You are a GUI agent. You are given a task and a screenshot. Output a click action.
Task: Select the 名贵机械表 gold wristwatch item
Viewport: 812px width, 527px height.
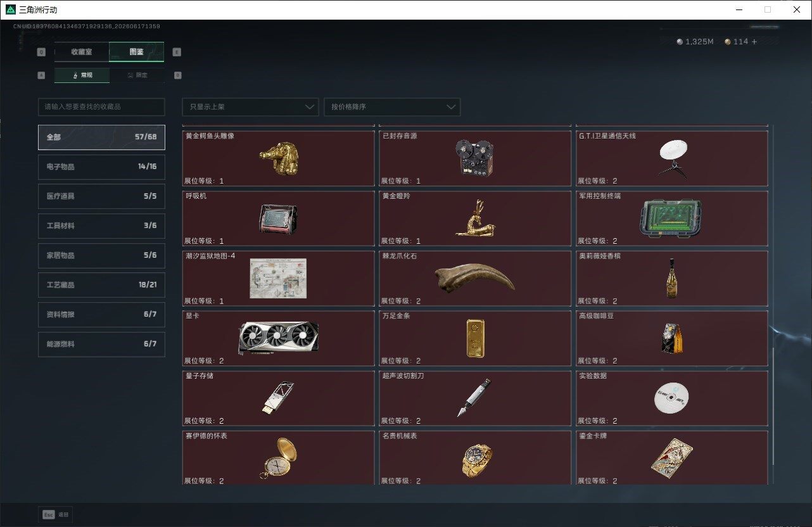475,458
